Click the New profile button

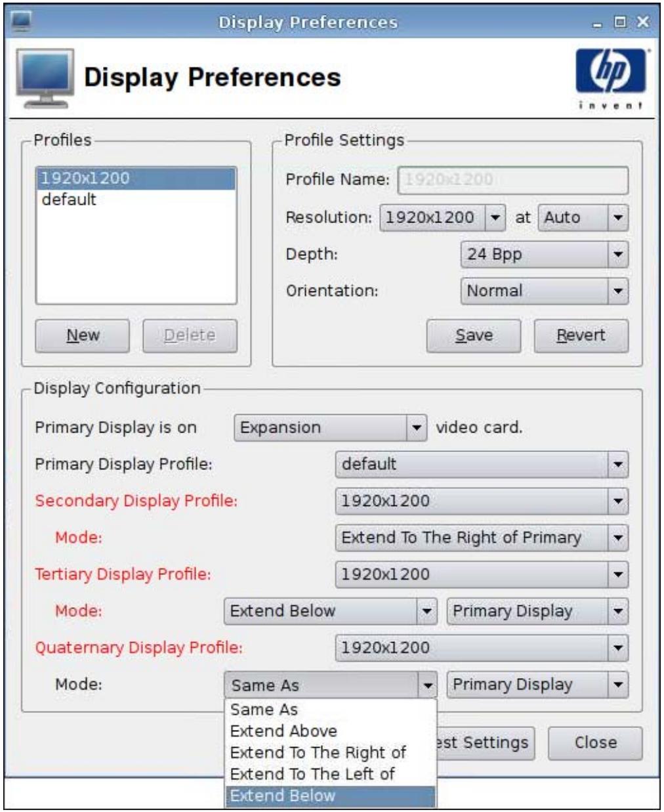[83, 335]
